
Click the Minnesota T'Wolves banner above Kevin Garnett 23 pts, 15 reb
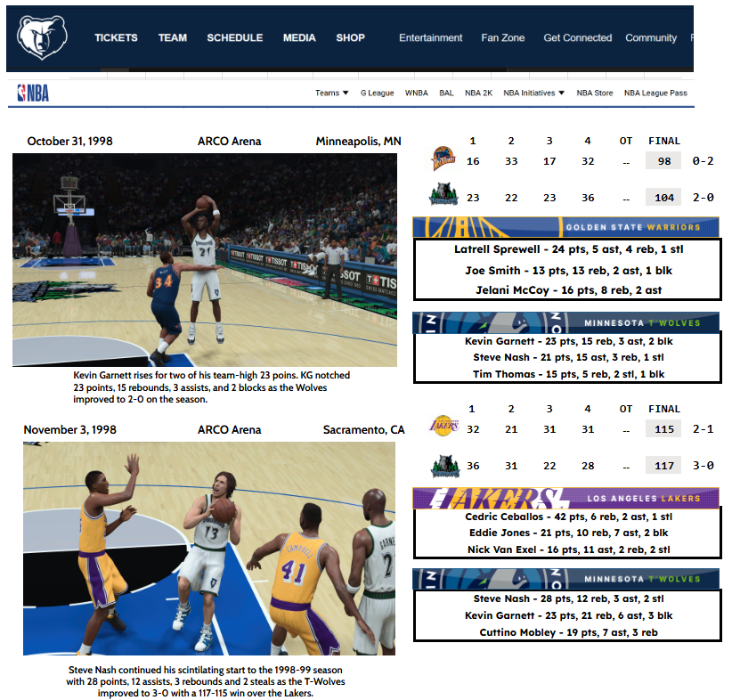click(565, 322)
